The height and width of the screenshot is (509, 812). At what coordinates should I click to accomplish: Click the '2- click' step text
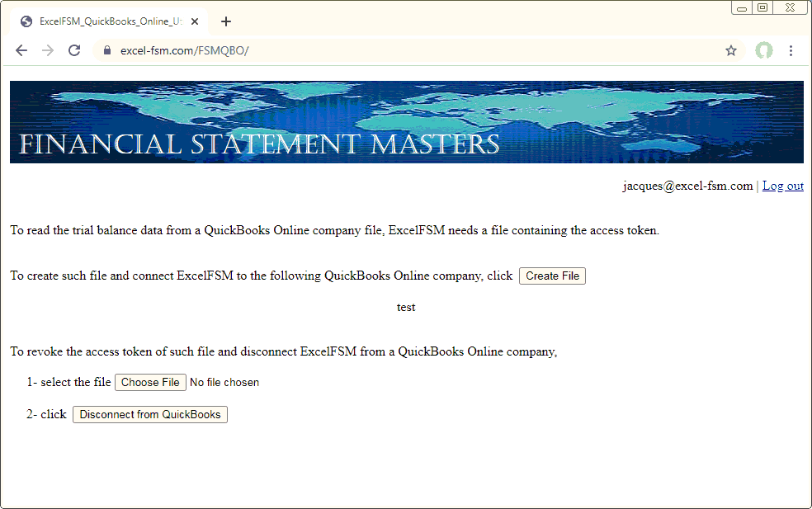pos(46,414)
